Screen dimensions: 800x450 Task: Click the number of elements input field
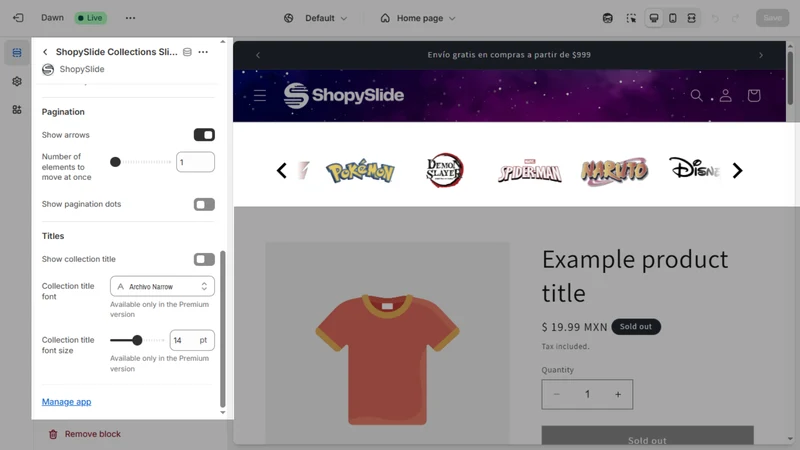point(195,162)
